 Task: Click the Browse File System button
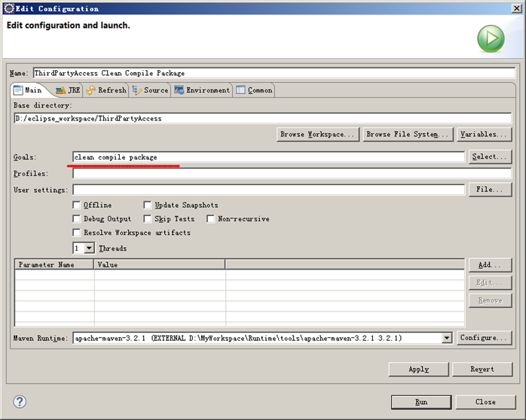408,134
